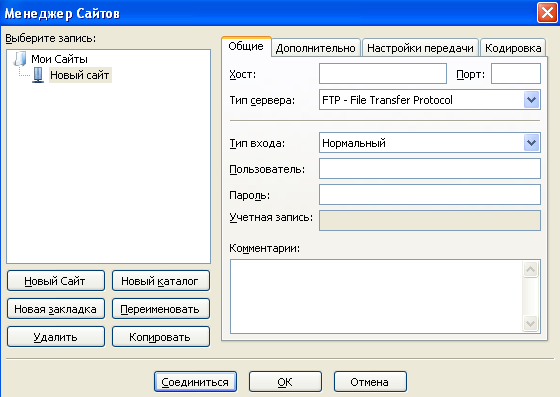This screenshot has height=397, width=560.
Task: Switch to the Дополнительно tab
Action: click(316, 48)
